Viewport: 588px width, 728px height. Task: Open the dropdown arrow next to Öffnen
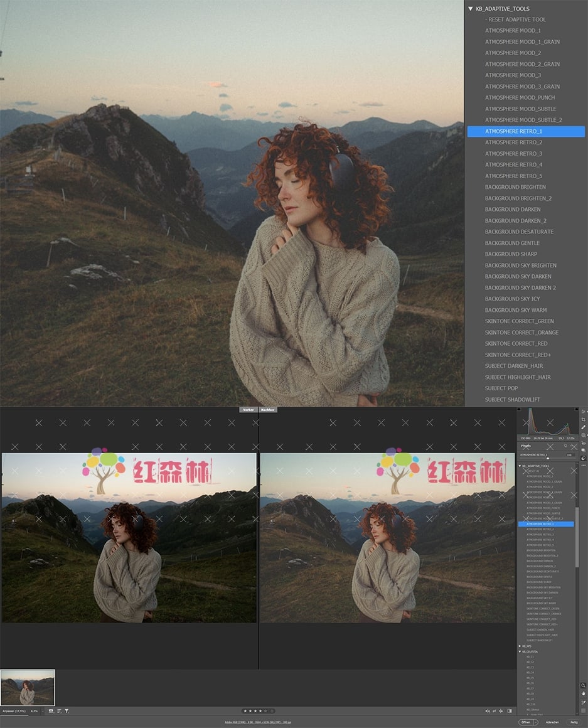click(x=536, y=722)
